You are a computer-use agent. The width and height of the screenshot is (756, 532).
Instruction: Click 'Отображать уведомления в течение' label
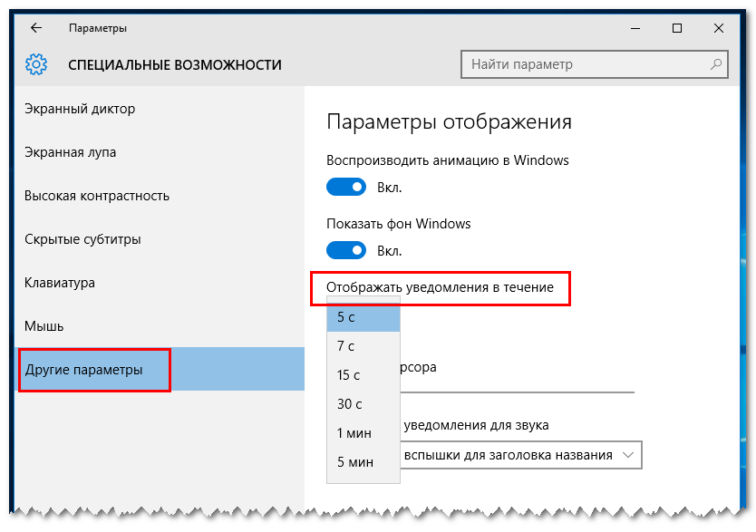tap(440, 287)
